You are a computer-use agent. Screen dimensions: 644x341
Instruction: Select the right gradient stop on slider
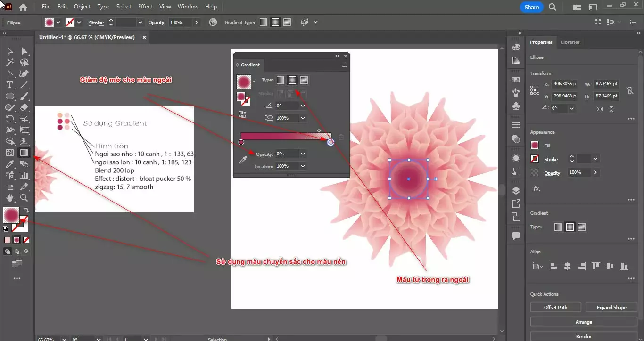tap(330, 142)
